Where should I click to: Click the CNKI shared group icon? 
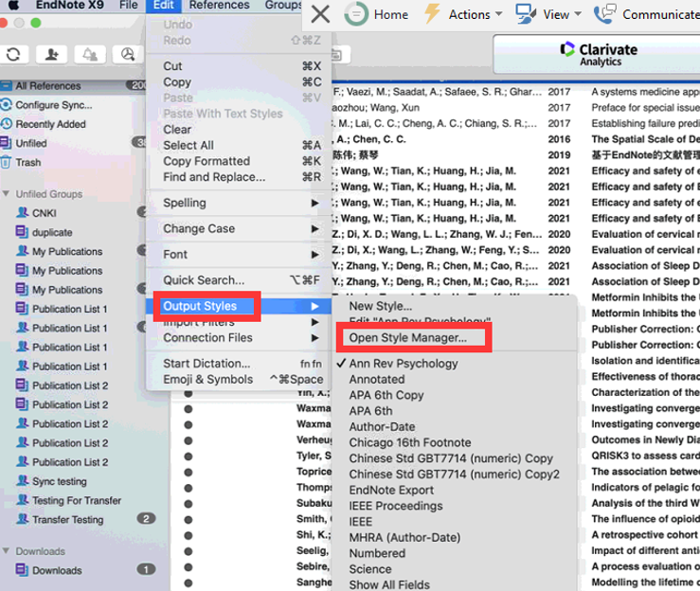point(22,212)
